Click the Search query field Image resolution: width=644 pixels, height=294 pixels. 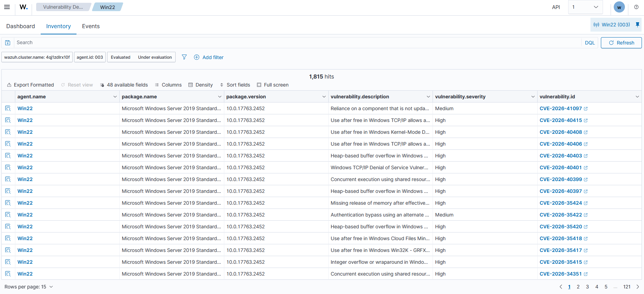(x=298, y=43)
